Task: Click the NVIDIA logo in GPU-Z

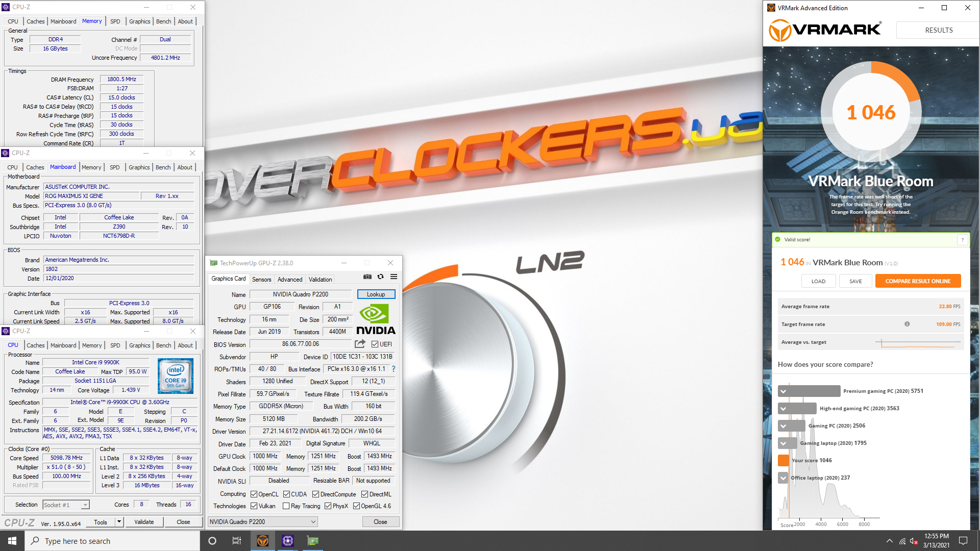Action: click(376, 319)
